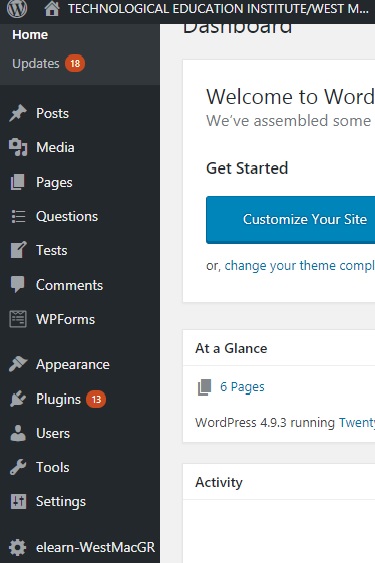Collapse the Activity widget header
Viewport: 375px width, 563px height.
[x=279, y=482]
